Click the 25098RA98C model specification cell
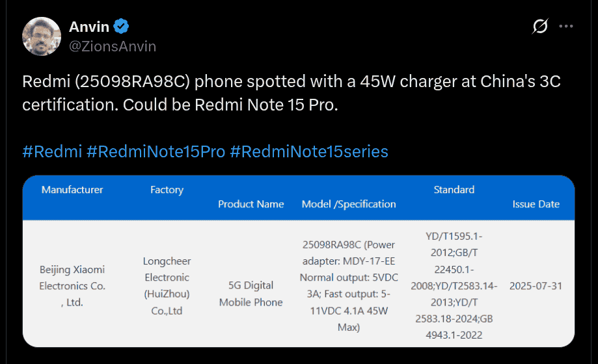The image size is (598, 364). pyautogui.click(x=349, y=285)
